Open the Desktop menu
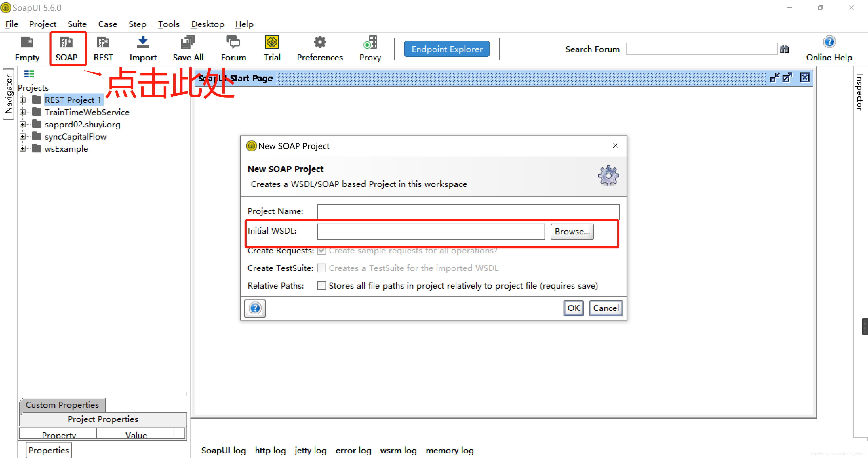 208,24
